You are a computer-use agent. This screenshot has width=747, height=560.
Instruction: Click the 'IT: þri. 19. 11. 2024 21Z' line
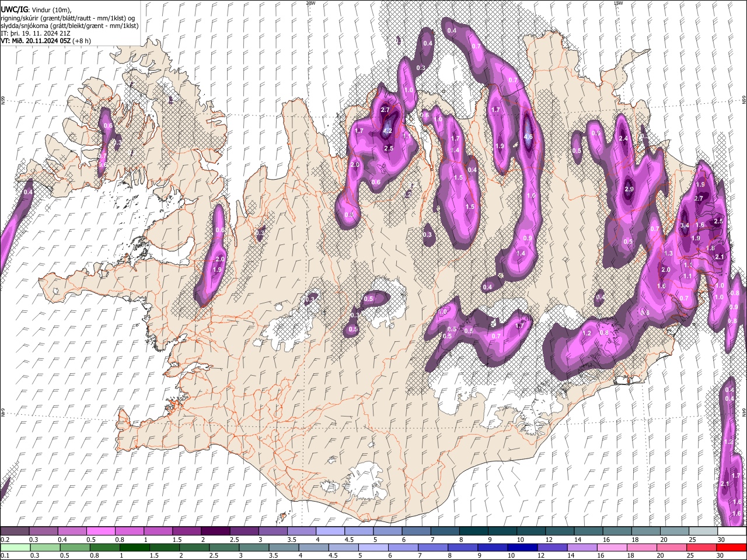(x=37, y=34)
